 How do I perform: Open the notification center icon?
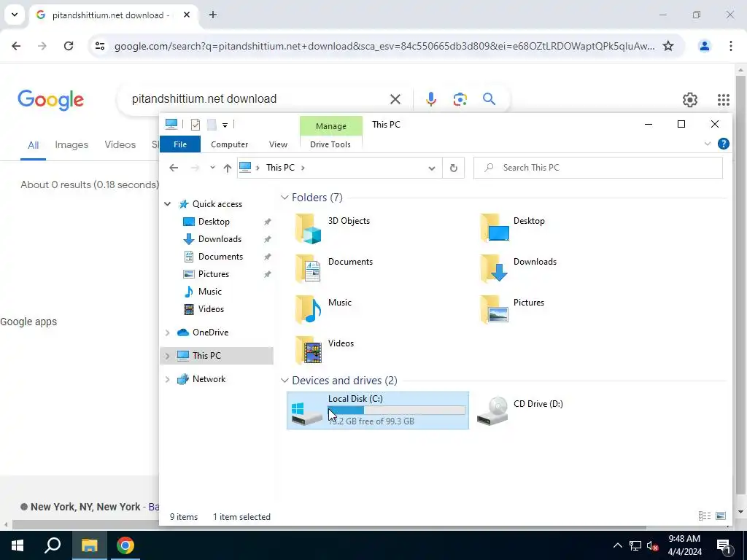(x=724, y=545)
